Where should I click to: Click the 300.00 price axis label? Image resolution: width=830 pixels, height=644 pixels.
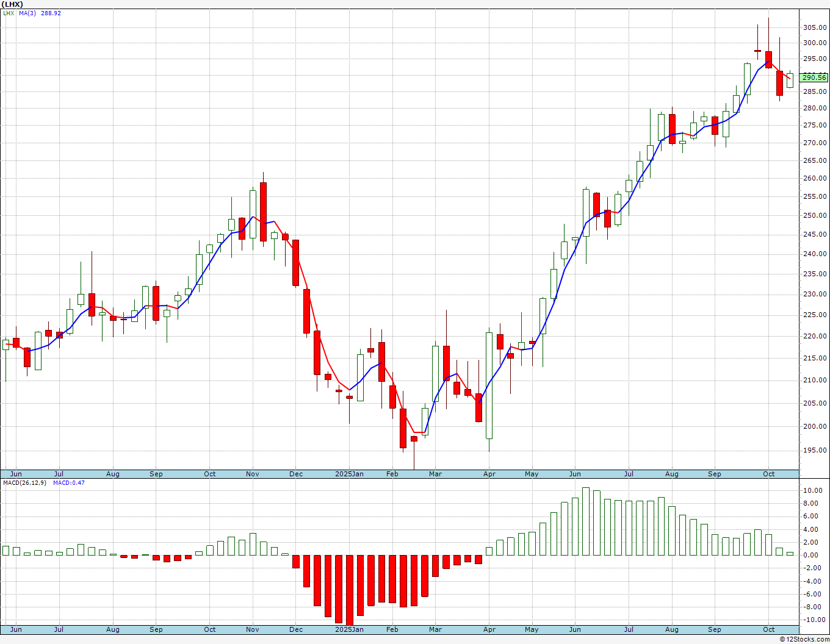coord(815,43)
